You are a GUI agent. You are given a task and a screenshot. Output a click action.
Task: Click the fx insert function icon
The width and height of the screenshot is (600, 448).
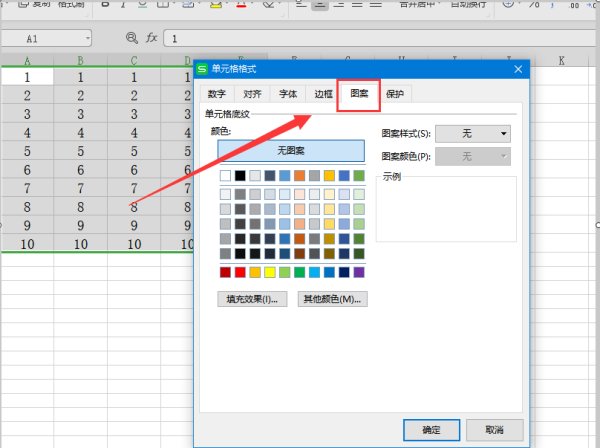(x=152, y=38)
